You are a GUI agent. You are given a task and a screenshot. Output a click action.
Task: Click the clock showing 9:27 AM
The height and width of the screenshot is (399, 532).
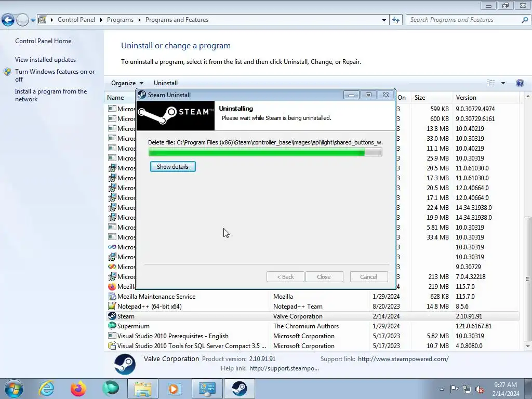[506, 385]
